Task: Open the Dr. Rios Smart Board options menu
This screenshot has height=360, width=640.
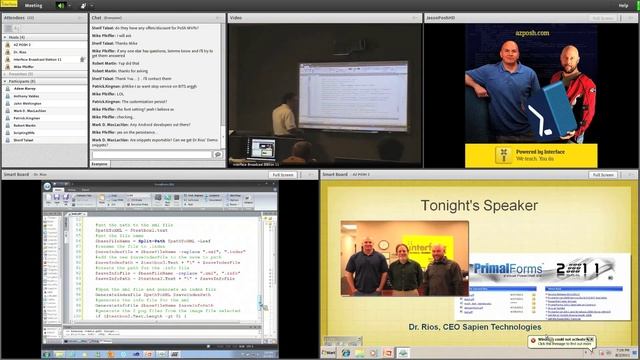Action: tap(312, 175)
